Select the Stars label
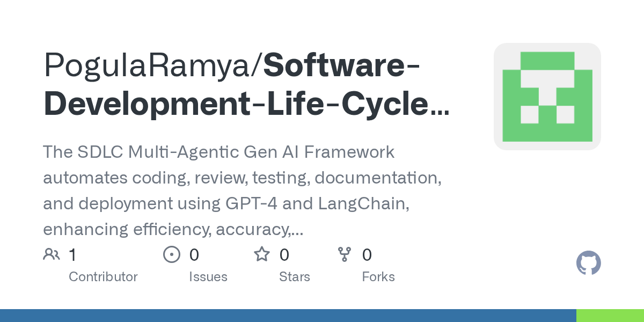Screen dimensions: 644x322 [x=294, y=277]
